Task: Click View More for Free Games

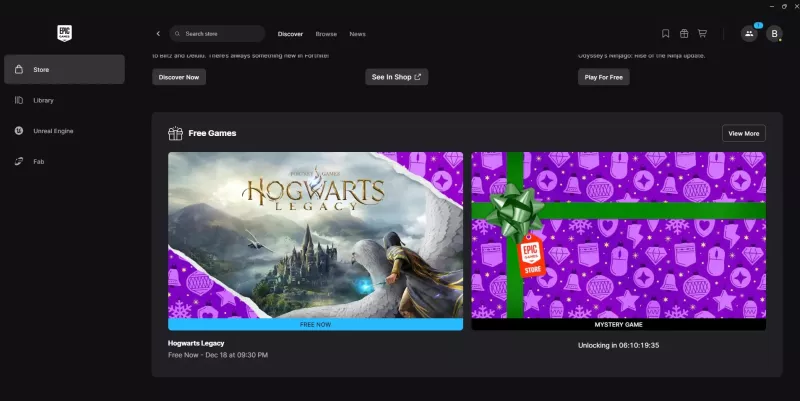Action: click(x=744, y=133)
